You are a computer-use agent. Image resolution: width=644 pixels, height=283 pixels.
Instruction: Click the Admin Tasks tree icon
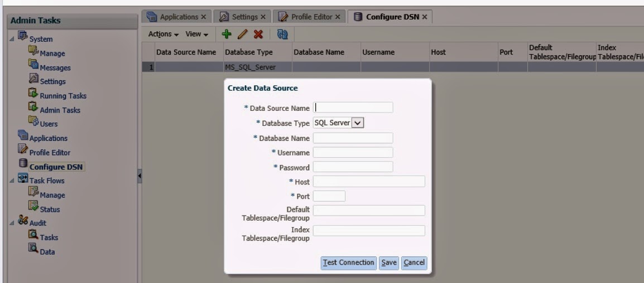[x=33, y=106]
